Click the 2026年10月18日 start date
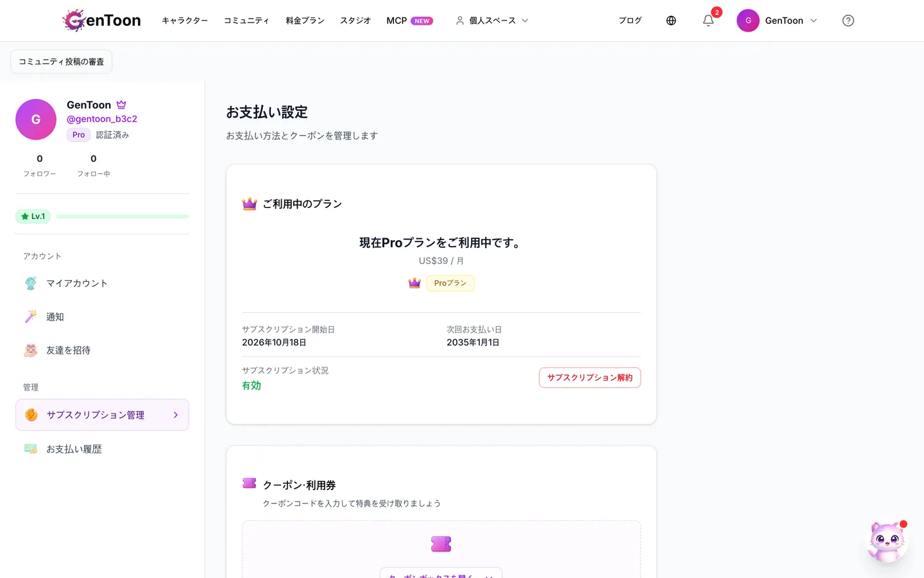Screen dimensions: 924x578 pos(274,342)
